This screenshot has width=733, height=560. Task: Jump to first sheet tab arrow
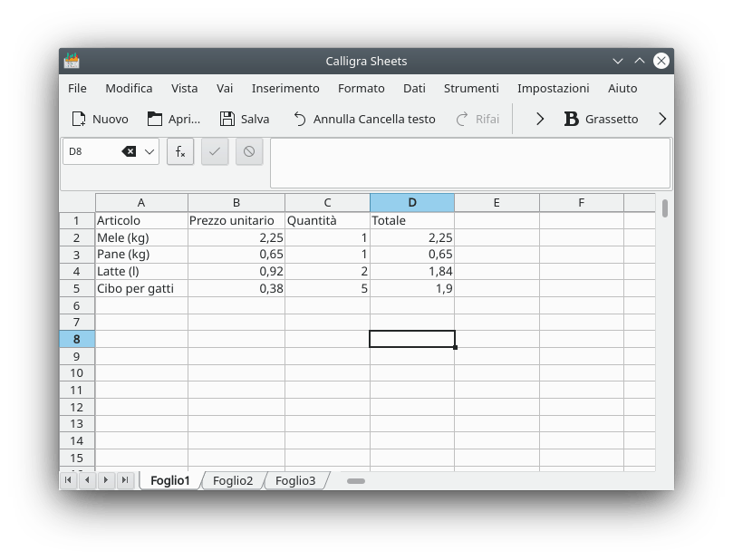click(68, 480)
